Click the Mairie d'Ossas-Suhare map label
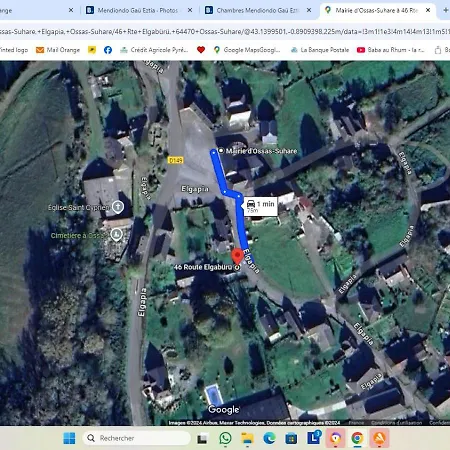This screenshot has height=450, width=450. pos(261,151)
